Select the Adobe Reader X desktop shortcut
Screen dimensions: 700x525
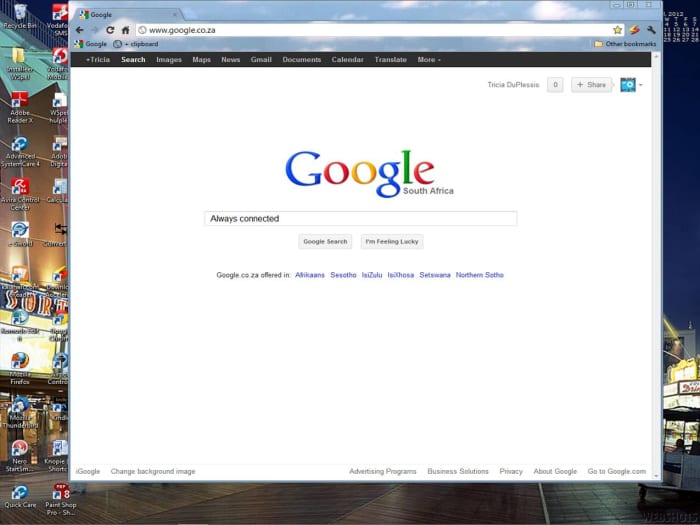coord(20,107)
